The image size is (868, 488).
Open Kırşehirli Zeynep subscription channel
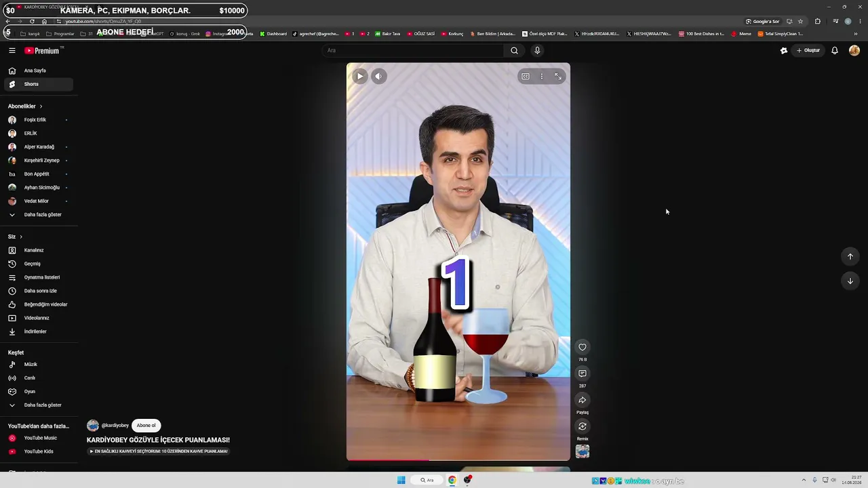tap(38, 161)
